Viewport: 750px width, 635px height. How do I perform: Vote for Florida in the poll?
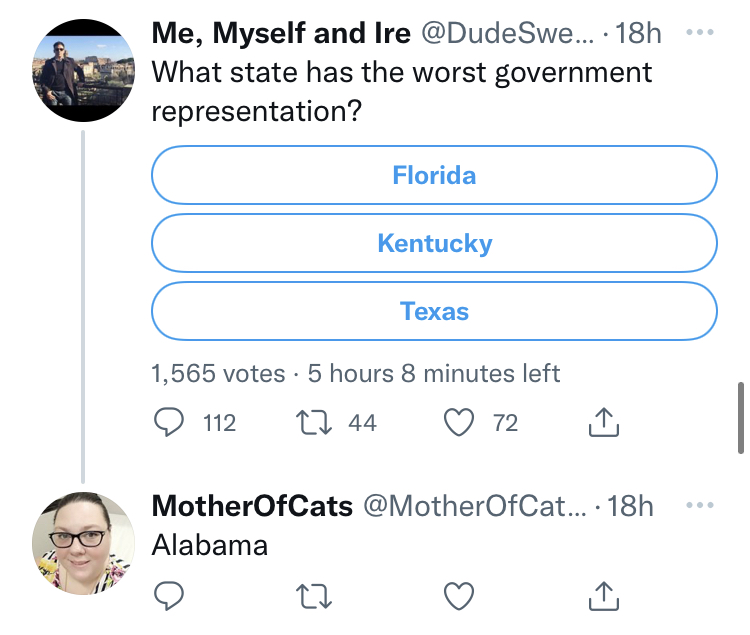click(x=434, y=175)
